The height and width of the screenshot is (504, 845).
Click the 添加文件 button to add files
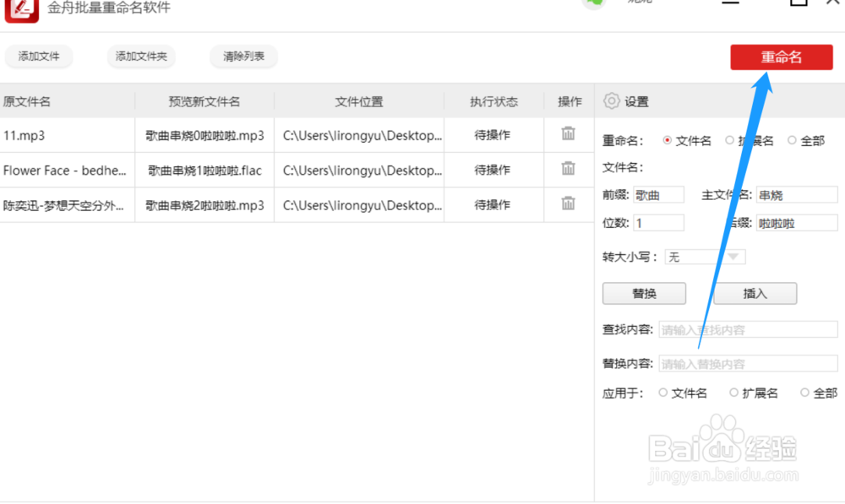[39, 57]
